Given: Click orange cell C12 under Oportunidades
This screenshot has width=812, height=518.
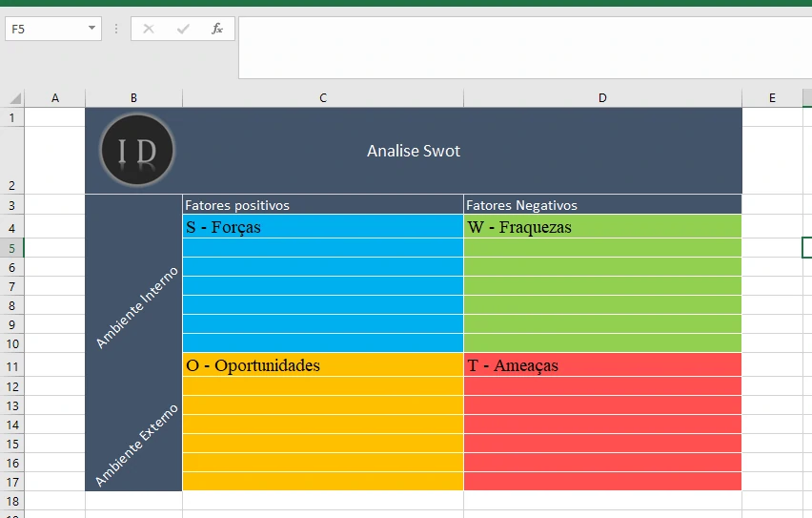Looking at the screenshot, I should click(323, 386).
